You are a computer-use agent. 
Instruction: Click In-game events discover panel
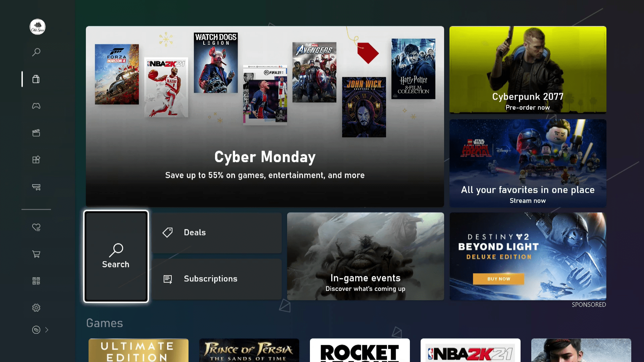click(365, 256)
